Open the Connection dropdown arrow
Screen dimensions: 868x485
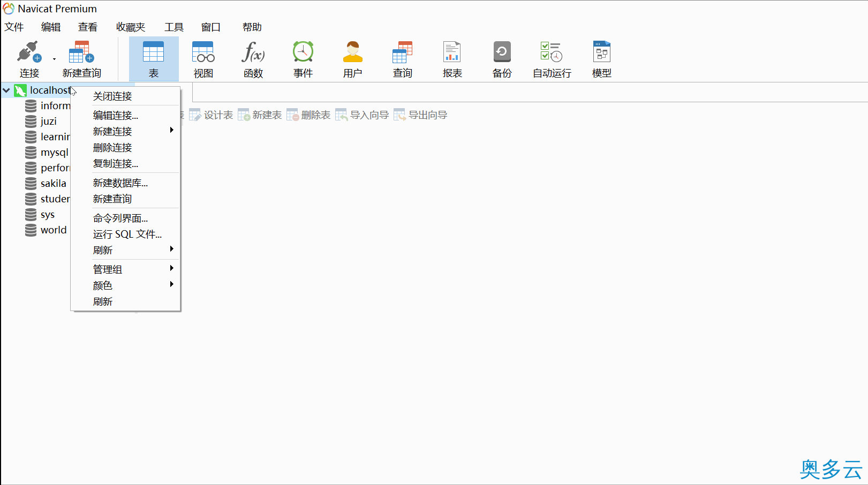pyautogui.click(x=54, y=59)
